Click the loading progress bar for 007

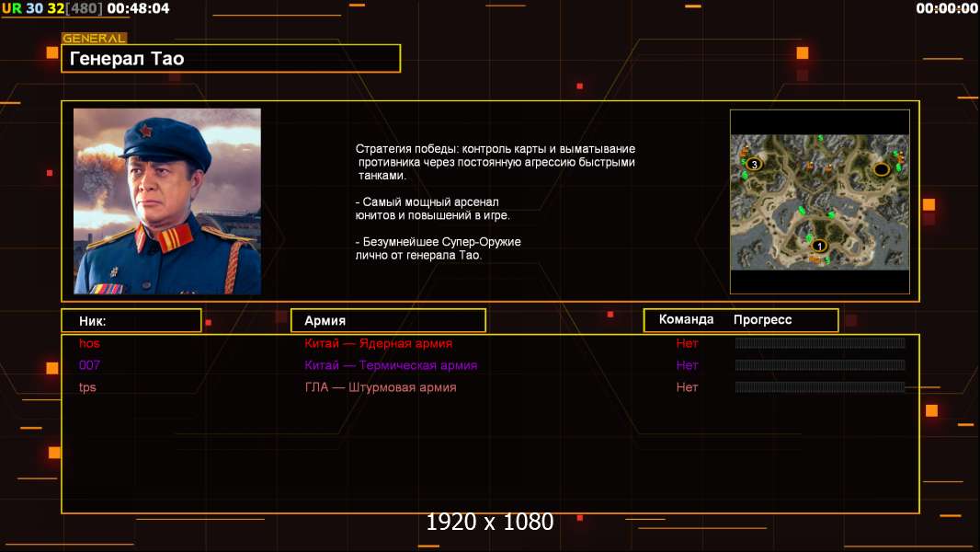[820, 364]
